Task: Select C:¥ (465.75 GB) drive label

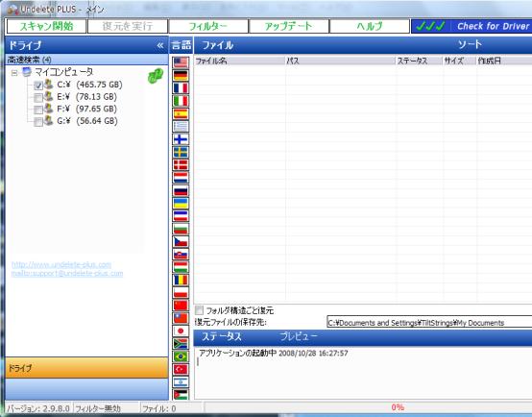Action: click(x=89, y=85)
